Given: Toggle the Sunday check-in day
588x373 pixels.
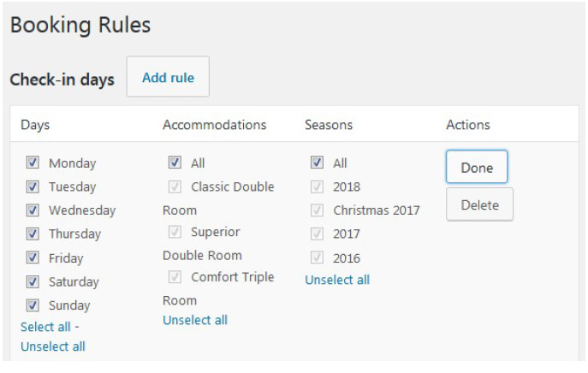Looking at the screenshot, I should pos(33,305).
